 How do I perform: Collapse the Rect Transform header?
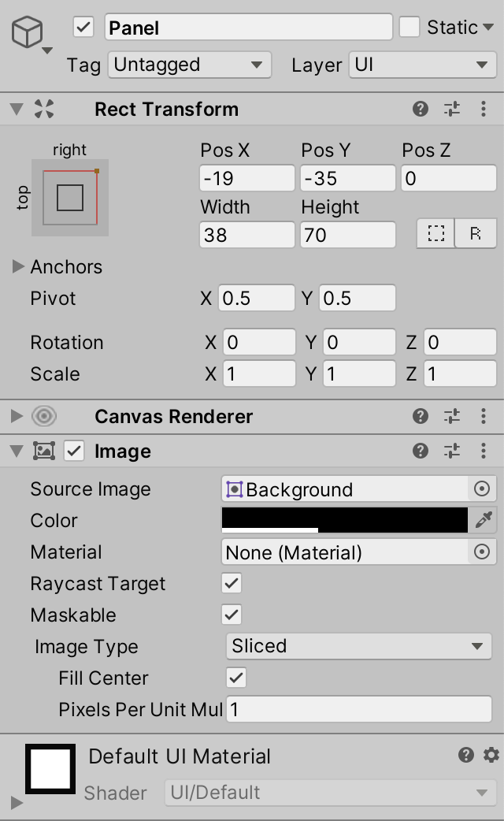point(17,110)
